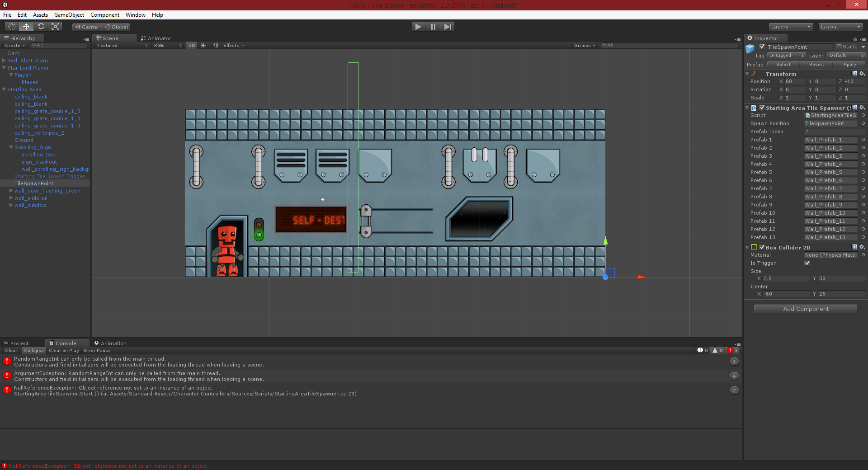The height and width of the screenshot is (470, 868).
Task: Toggle scene lighting sun icon
Action: pyautogui.click(x=203, y=45)
